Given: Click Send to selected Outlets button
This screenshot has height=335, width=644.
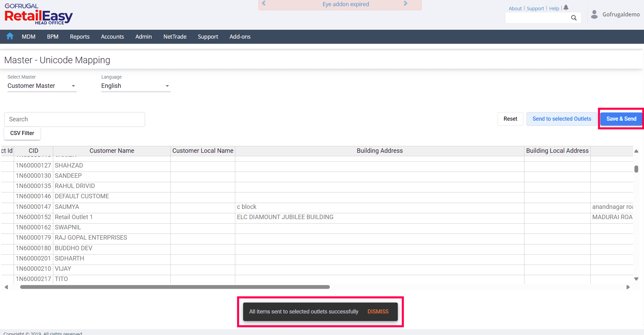Looking at the screenshot, I should point(562,119).
